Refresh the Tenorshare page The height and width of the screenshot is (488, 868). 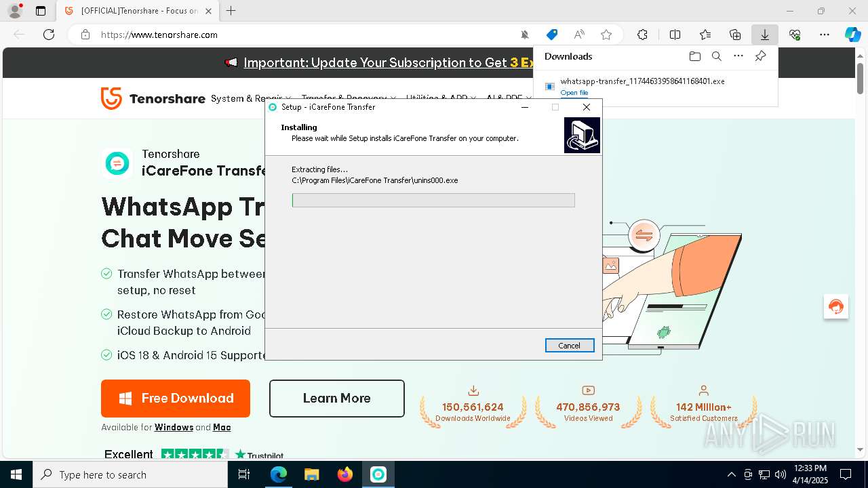coord(49,35)
